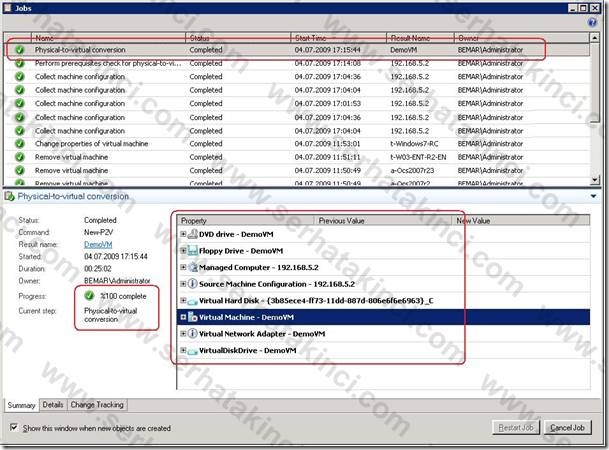Click start time 04.07.2009 17:14:08 cell

[x=327, y=63]
